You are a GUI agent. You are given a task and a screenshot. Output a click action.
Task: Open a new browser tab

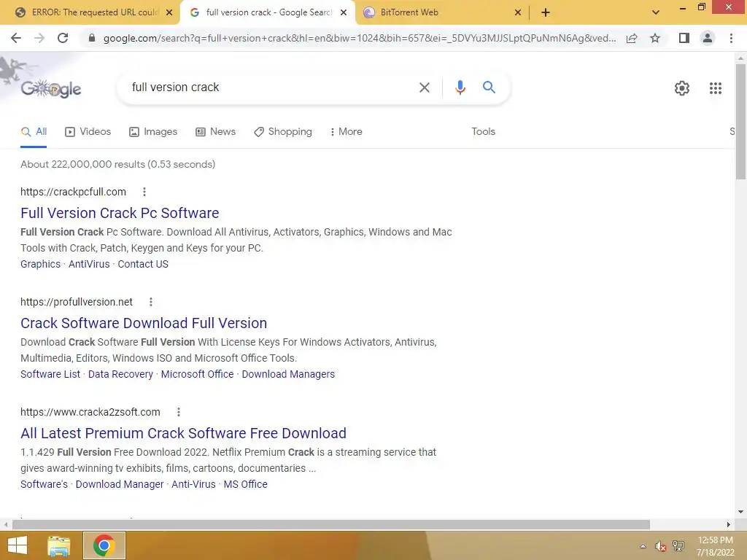(x=546, y=12)
